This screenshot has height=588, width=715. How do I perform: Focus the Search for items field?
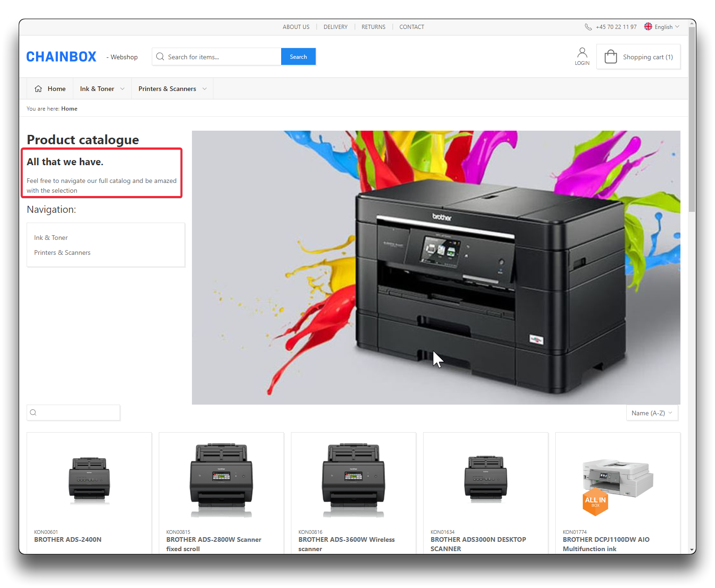222,57
